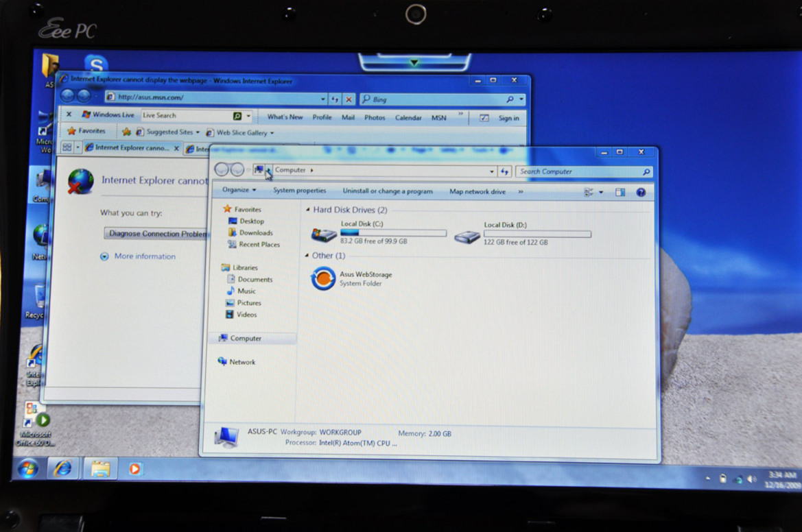Image resolution: width=802 pixels, height=532 pixels.
Task: Click MSN on Windows Live toolbar
Action: [x=439, y=117]
